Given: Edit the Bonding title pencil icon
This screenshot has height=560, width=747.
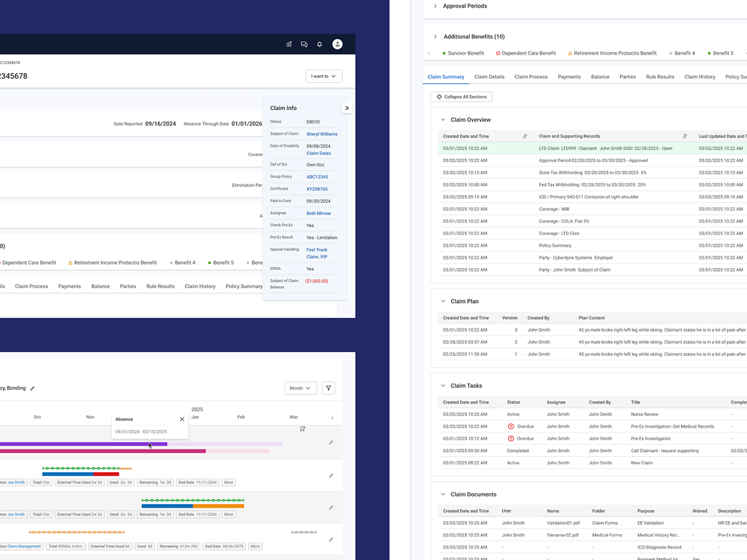Looking at the screenshot, I should point(33,388).
